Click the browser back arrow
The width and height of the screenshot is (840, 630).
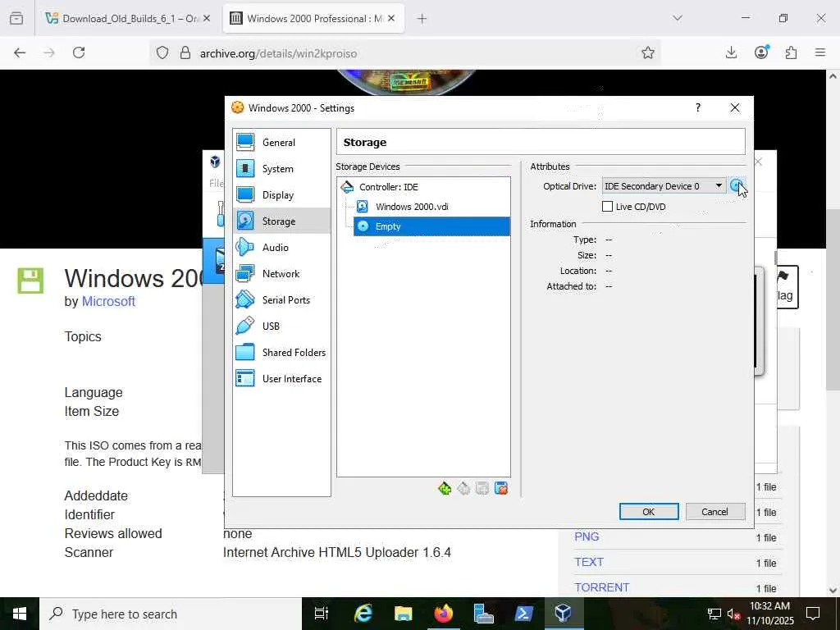[20, 52]
